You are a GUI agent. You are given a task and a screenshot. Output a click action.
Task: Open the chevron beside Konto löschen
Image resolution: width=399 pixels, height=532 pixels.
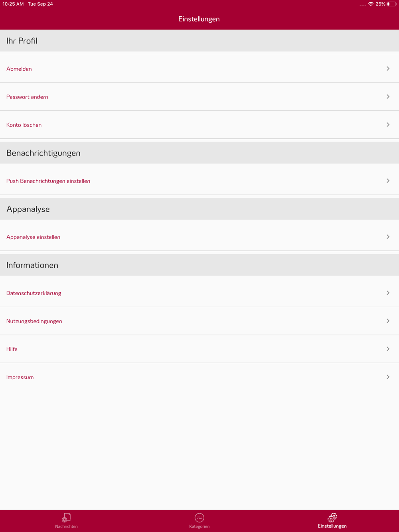click(388, 125)
